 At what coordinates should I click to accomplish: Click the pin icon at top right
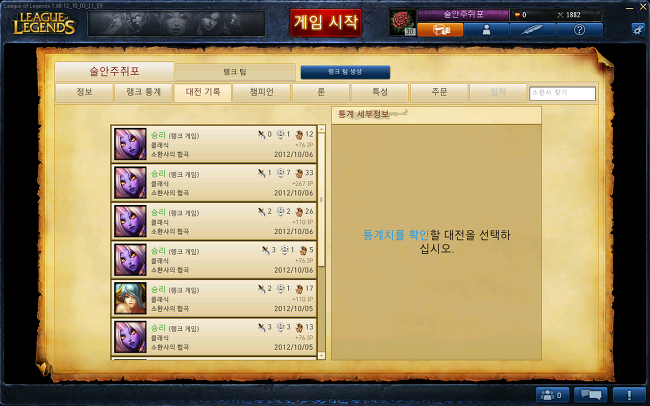click(x=638, y=29)
